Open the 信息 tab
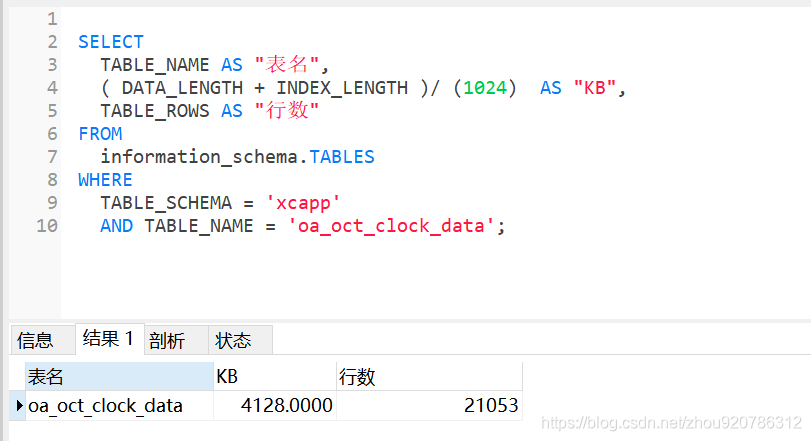This screenshot has width=811, height=441. [x=43, y=340]
